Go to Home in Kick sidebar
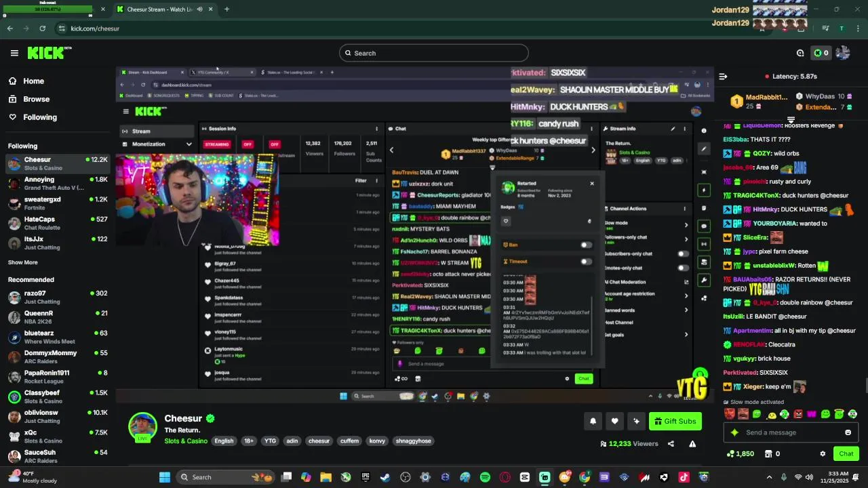 [x=26, y=81]
